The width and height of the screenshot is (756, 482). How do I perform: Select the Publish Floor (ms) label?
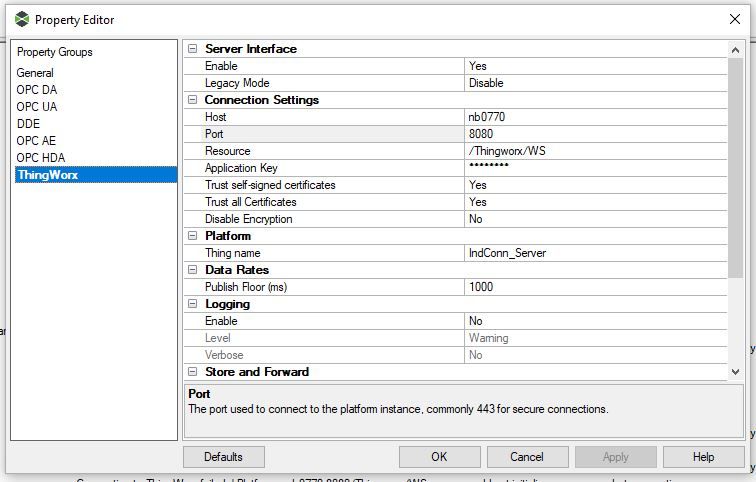[246, 287]
